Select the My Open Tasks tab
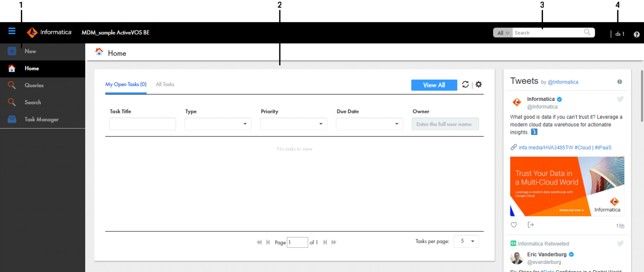The image size is (644, 272). tap(126, 84)
